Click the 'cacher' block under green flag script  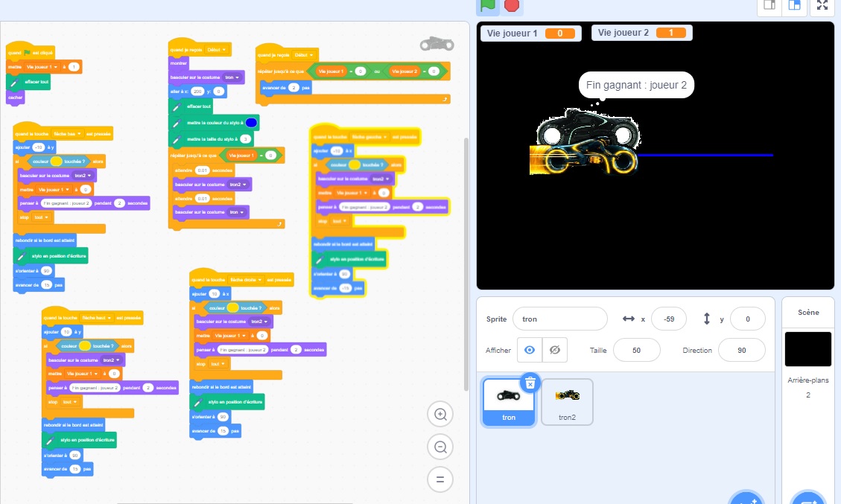click(x=15, y=98)
